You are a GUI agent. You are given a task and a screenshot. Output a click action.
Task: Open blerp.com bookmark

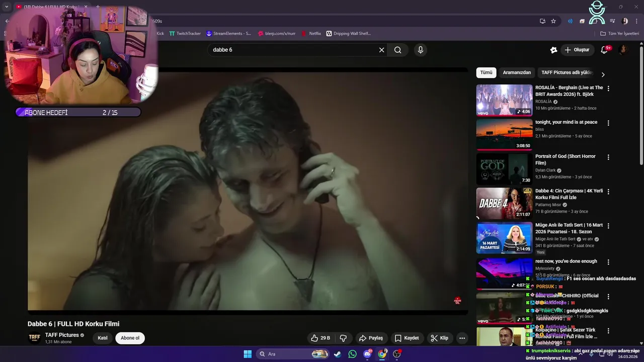pos(277,34)
